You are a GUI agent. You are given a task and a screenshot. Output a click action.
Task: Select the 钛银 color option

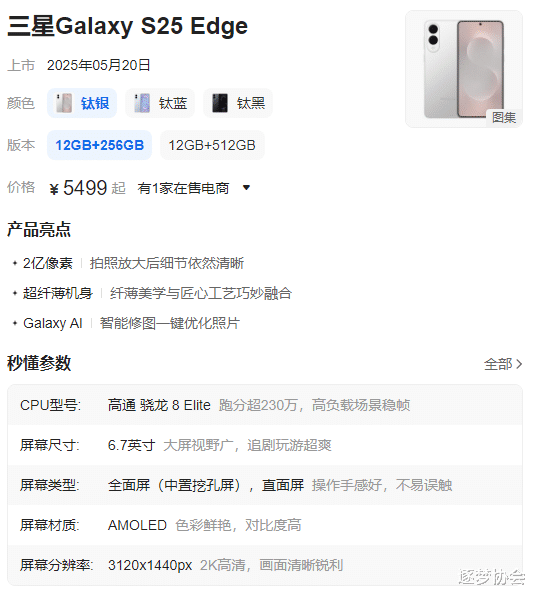coord(82,103)
